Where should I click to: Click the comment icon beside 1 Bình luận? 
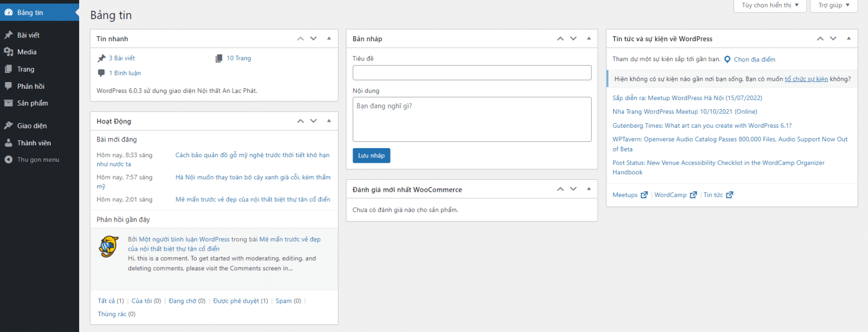101,73
